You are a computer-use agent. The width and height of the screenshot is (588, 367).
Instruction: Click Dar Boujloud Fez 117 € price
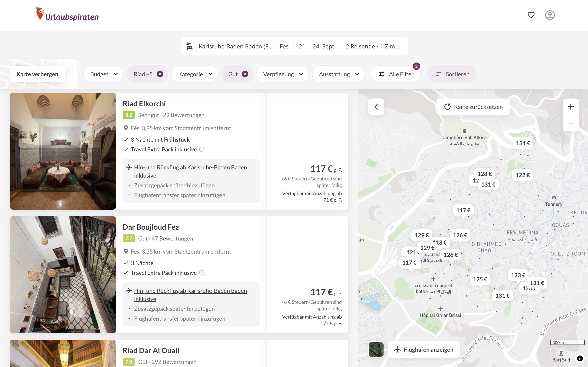[321, 292]
